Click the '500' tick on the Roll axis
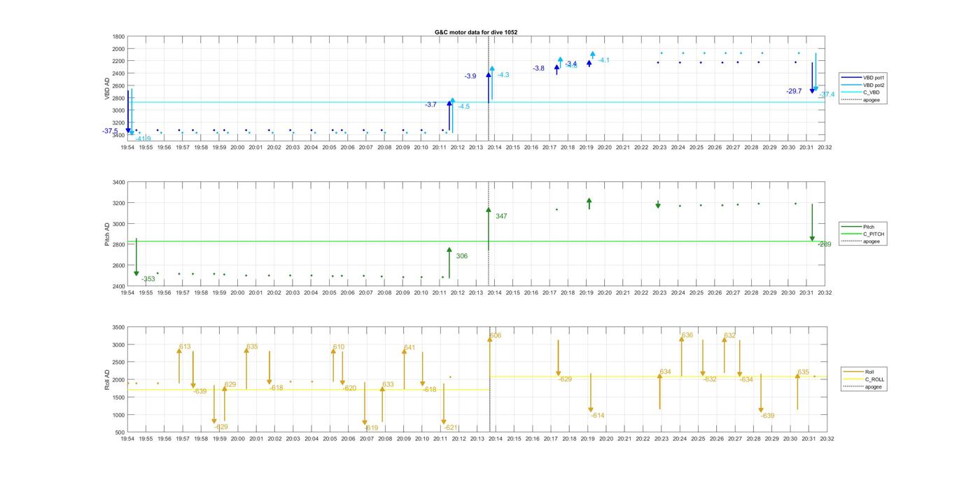This screenshot has width=980, height=485. tap(120, 433)
